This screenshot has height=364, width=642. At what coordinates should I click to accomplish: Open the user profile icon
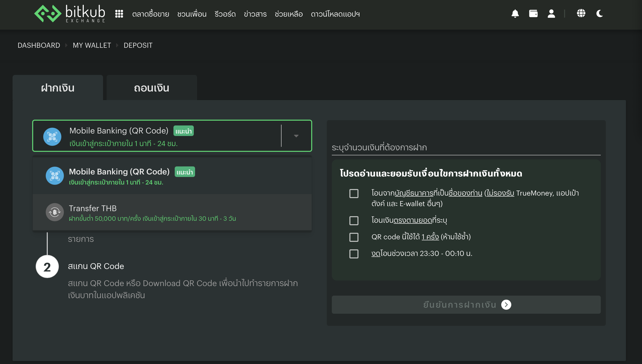tap(551, 14)
